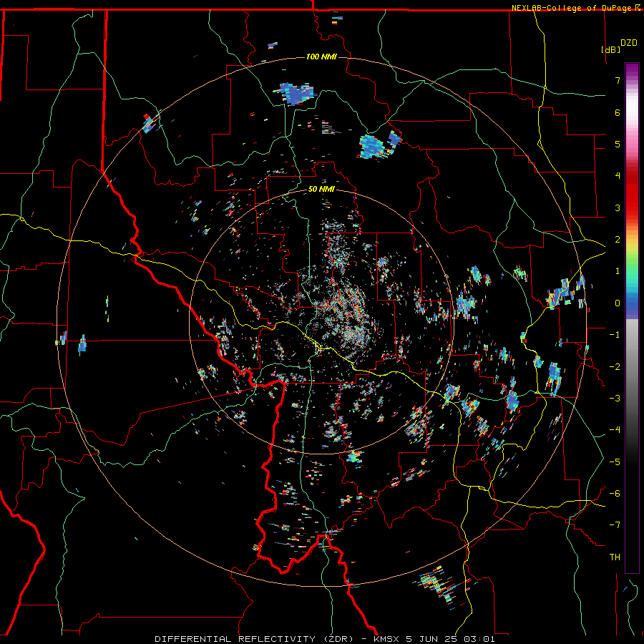Click the 0 value on color scale
The width and height of the screenshot is (644, 644).
618,303
